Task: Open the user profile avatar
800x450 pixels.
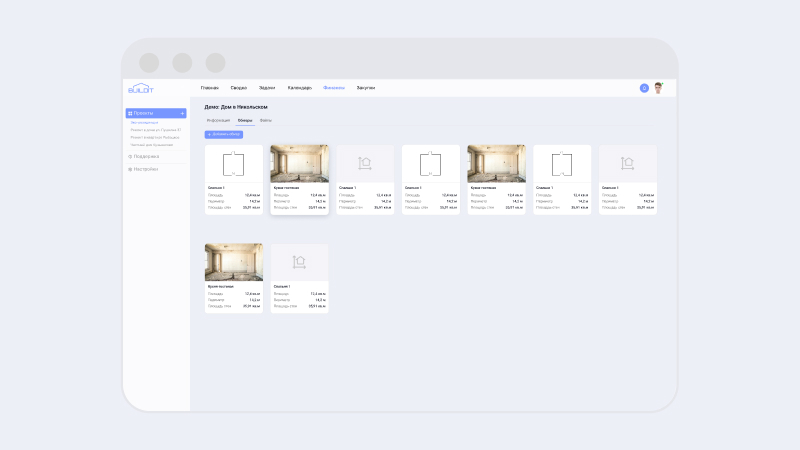Action: [x=658, y=88]
